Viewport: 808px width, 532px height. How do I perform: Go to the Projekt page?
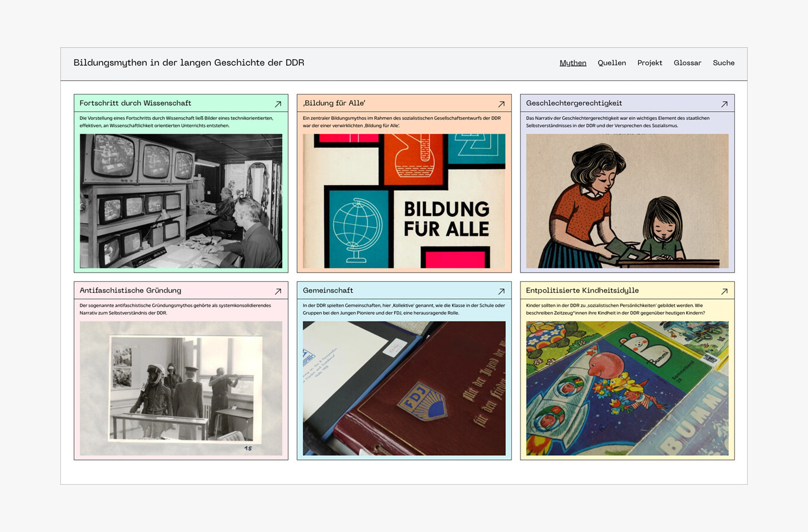(x=649, y=63)
